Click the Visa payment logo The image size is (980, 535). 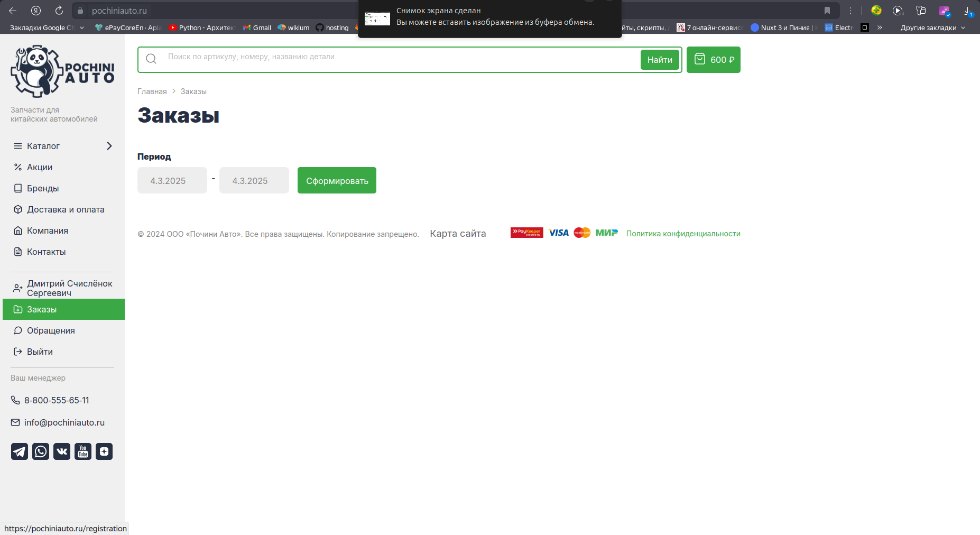point(559,233)
